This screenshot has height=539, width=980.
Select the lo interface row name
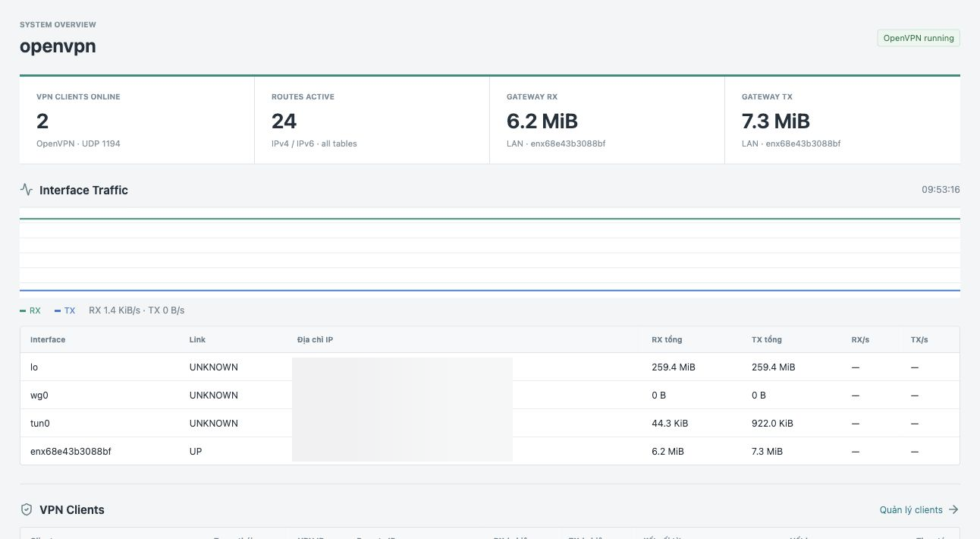pos(34,367)
